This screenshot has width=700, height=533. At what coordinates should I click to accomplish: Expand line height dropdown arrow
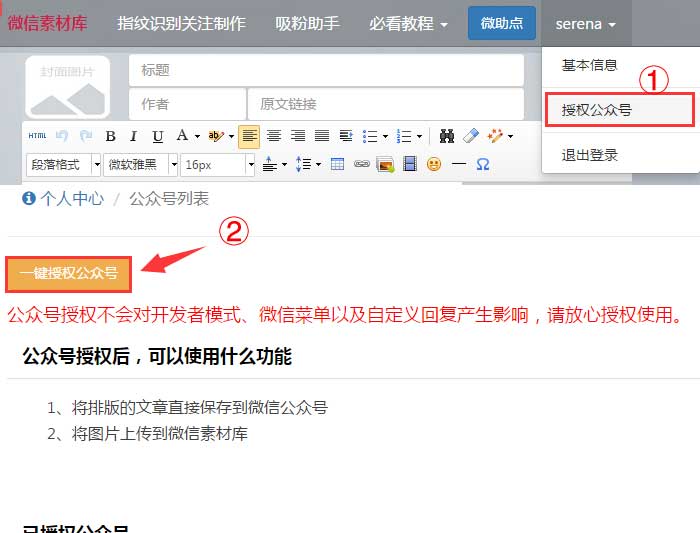tap(318, 165)
